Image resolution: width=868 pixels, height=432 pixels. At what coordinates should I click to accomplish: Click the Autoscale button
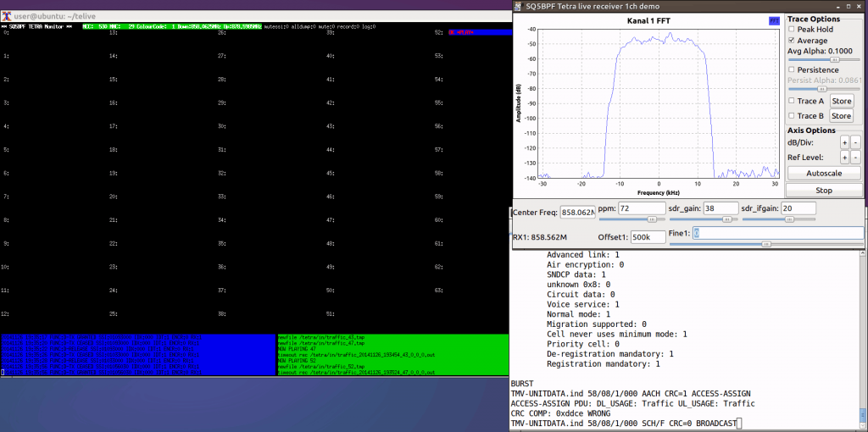[824, 173]
